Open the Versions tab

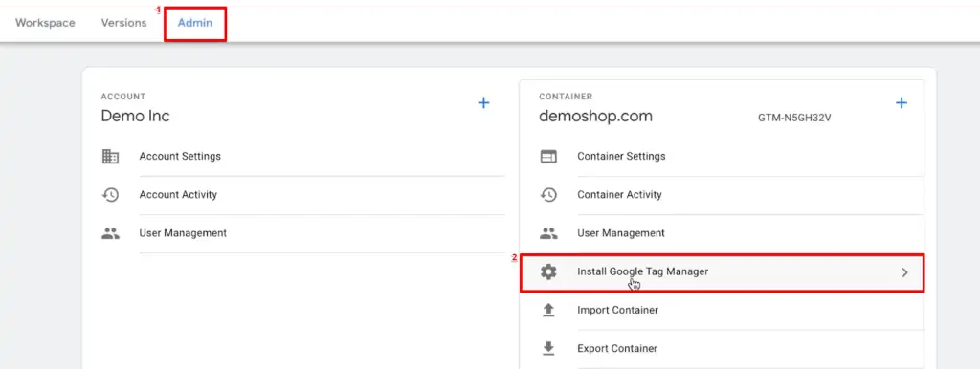pos(123,23)
